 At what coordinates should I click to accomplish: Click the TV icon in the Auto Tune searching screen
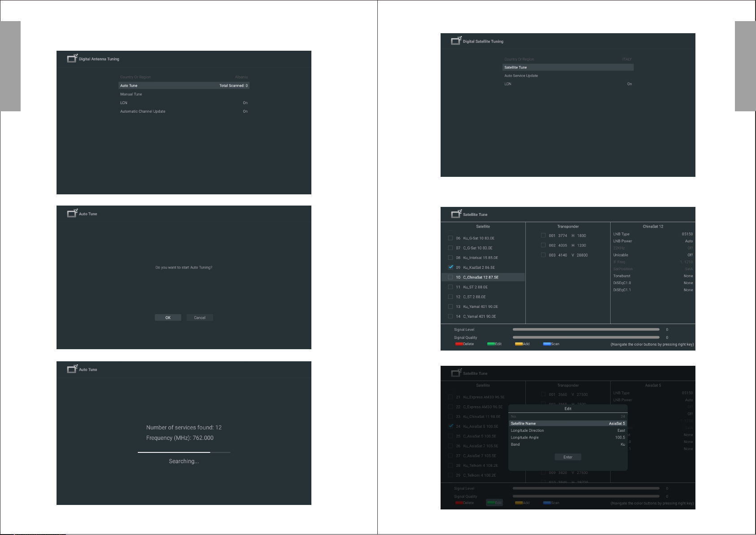coord(72,369)
